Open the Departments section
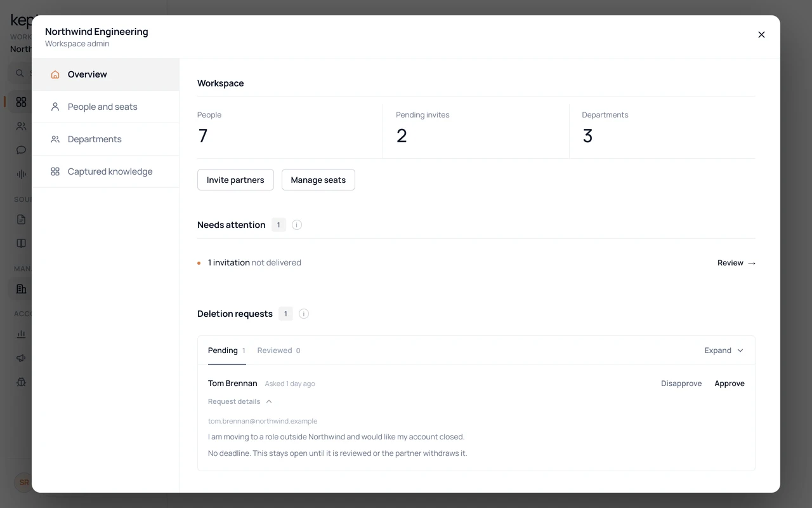Viewport: 812px width, 508px height. [x=105, y=139]
